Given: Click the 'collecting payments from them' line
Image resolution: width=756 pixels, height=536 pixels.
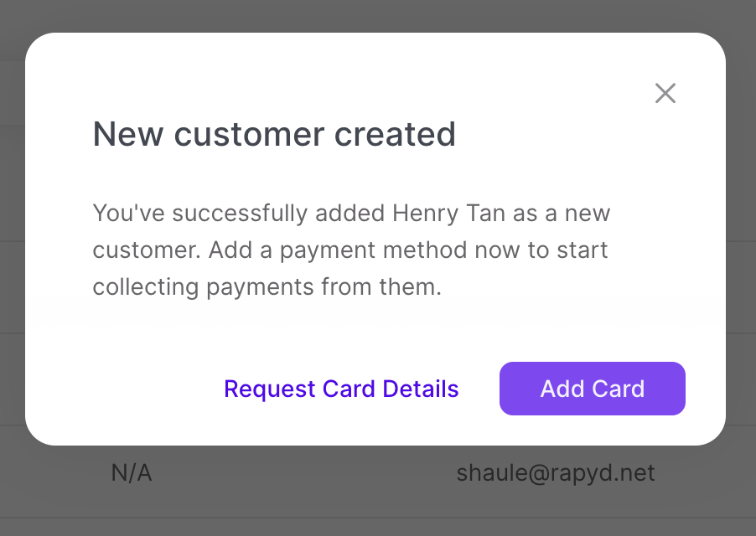Looking at the screenshot, I should tap(267, 287).
